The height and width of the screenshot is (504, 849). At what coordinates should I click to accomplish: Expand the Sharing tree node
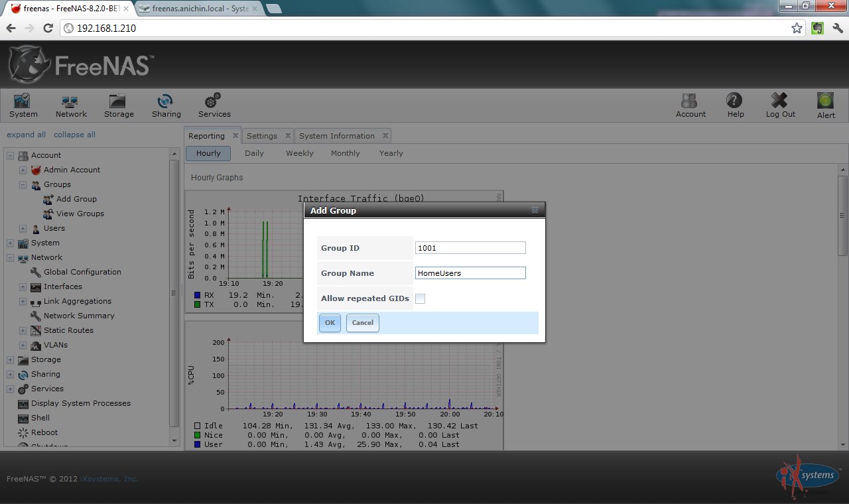[10, 374]
